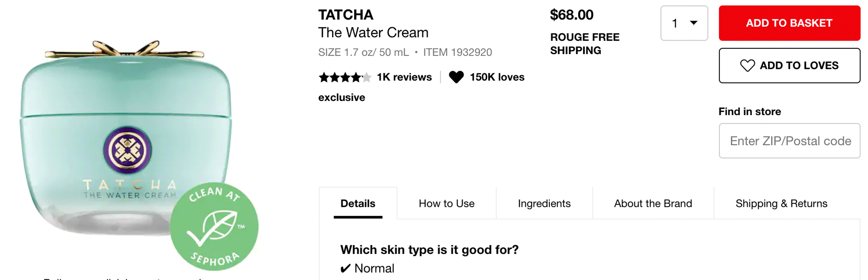
Task: View the About the Brand tab
Action: (653, 203)
